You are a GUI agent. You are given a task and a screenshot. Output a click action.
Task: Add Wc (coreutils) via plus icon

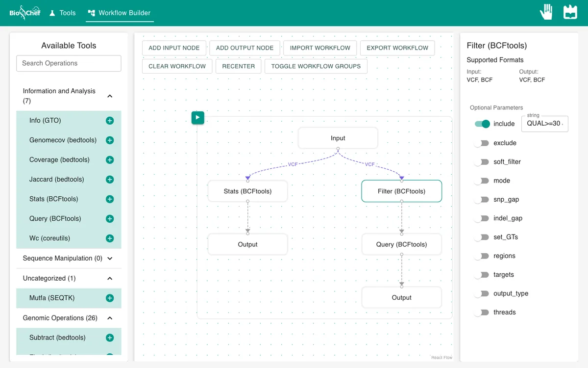[x=110, y=238]
